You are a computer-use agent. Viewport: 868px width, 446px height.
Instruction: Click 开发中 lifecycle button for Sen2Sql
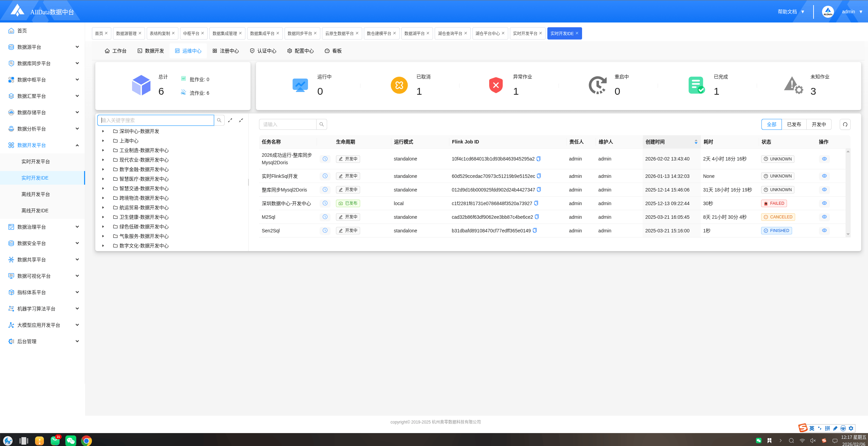(x=348, y=231)
